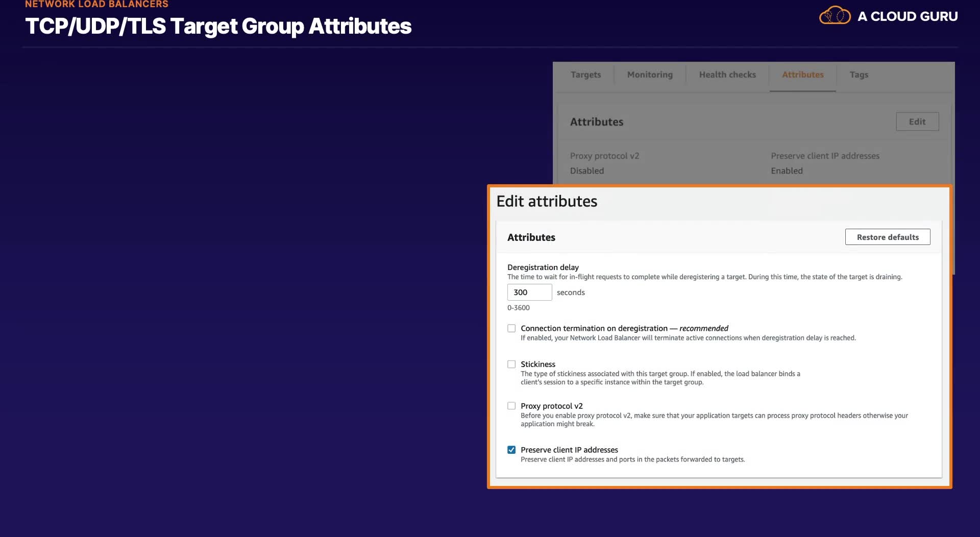This screenshot has width=980, height=537.
Task: Click the 'Proxy protocol v2' label in background panel
Action: pyautogui.click(x=604, y=156)
